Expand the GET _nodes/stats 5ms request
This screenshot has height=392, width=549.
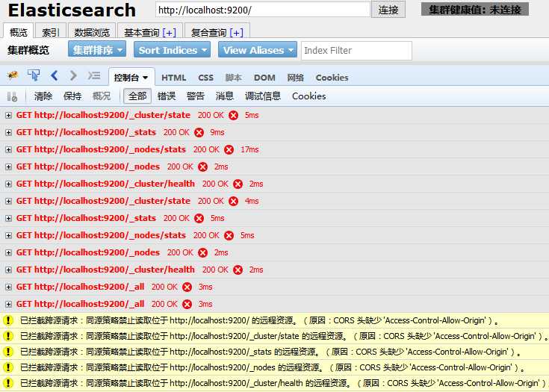(8, 235)
